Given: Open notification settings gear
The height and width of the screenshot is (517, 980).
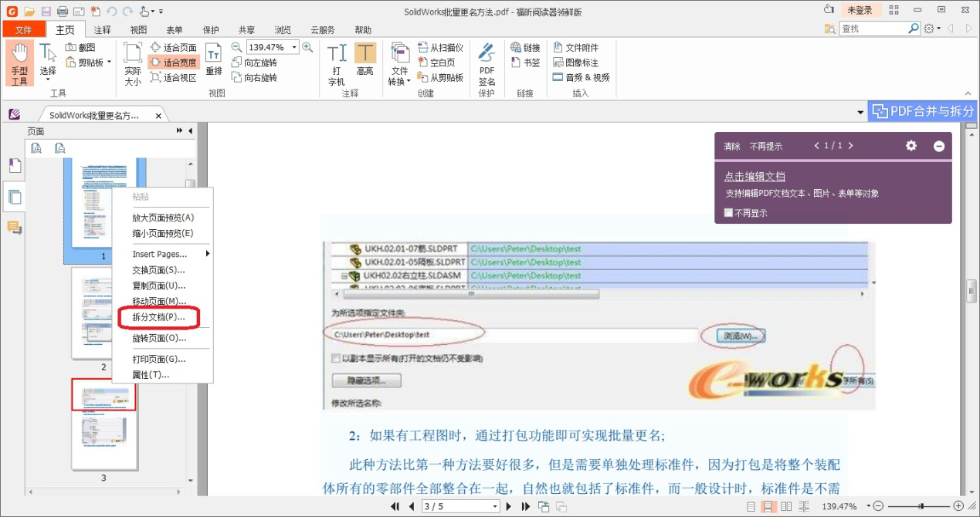Looking at the screenshot, I should 911,146.
